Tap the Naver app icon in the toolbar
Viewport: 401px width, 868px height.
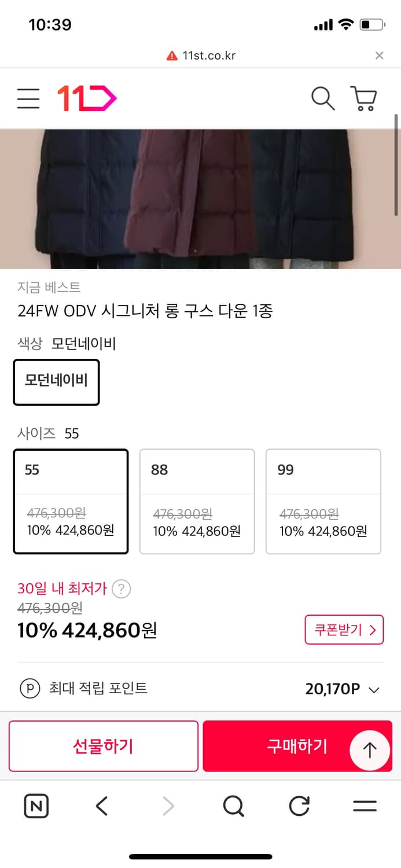click(36, 806)
